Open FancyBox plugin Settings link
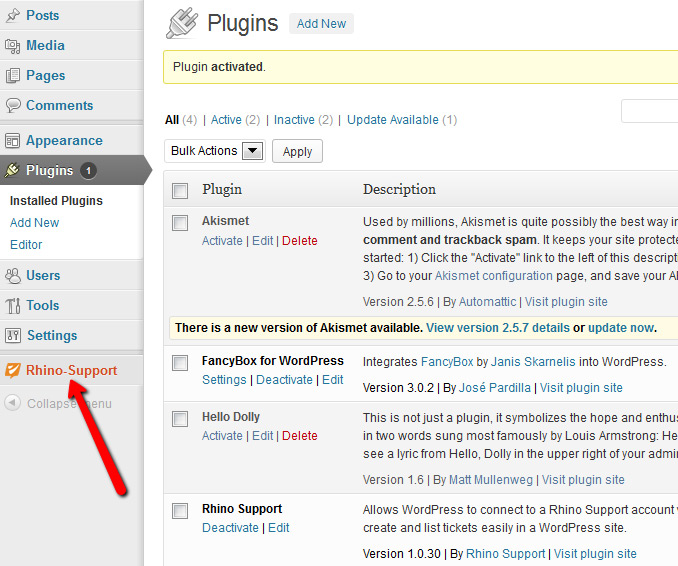Screen dimensions: 678x566 coord(224,380)
